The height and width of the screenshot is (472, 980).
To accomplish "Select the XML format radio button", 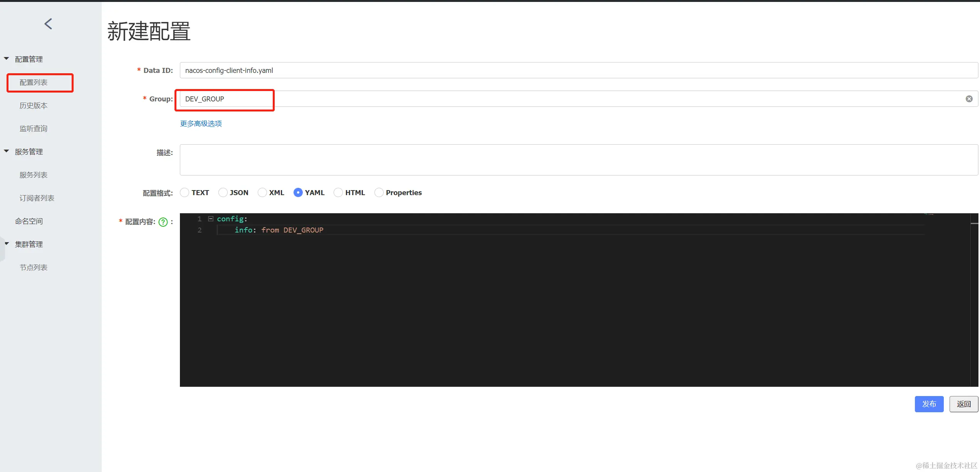I will pyautogui.click(x=262, y=192).
